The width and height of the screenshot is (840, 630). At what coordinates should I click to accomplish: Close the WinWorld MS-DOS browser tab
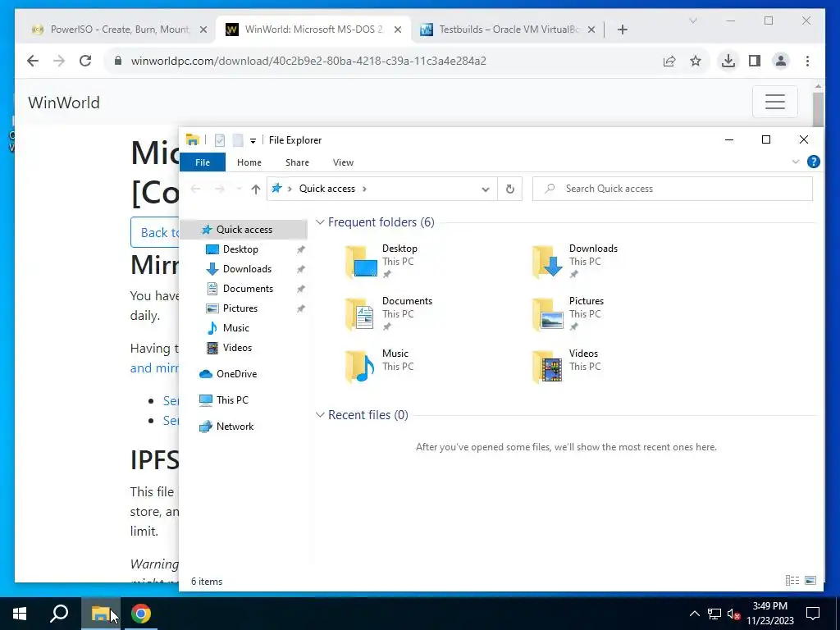(398, 30)
